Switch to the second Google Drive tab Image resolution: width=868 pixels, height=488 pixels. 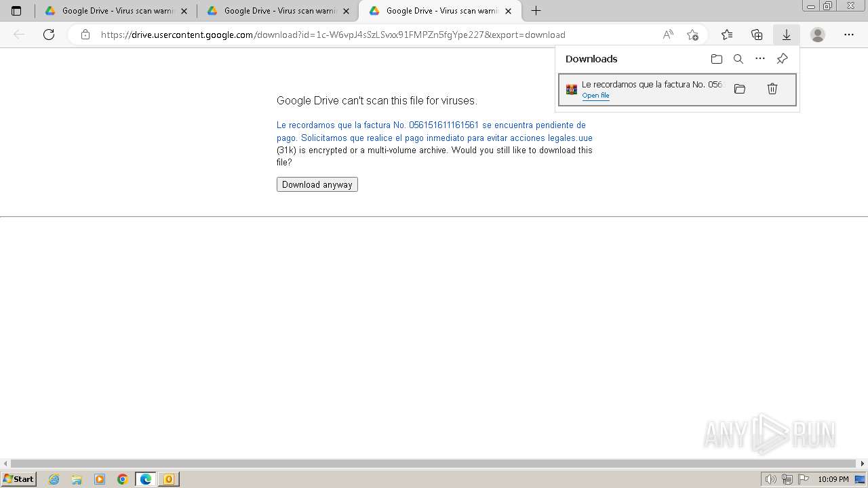(277, 11)
